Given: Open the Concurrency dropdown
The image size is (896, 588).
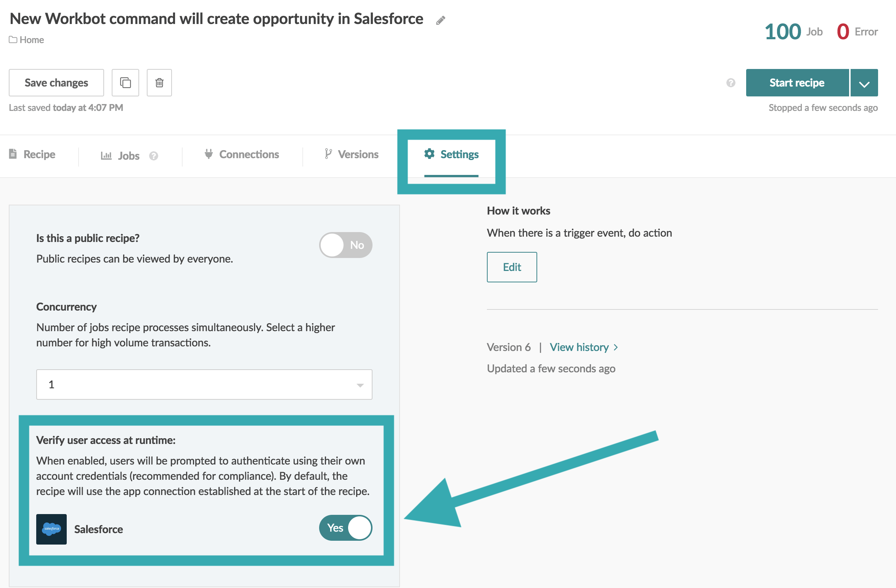Looking at the screenshot, I should (204, 385).
